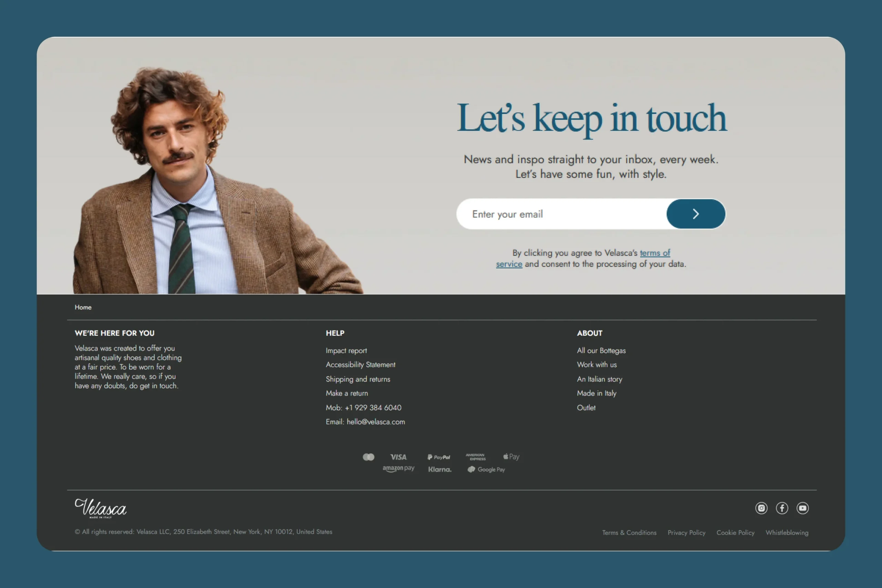The width and height of the screenshot is (882, 588).
Task: Open Velasca's Facebook page icon
Action: pyautogui.click(x=782, y=508)
